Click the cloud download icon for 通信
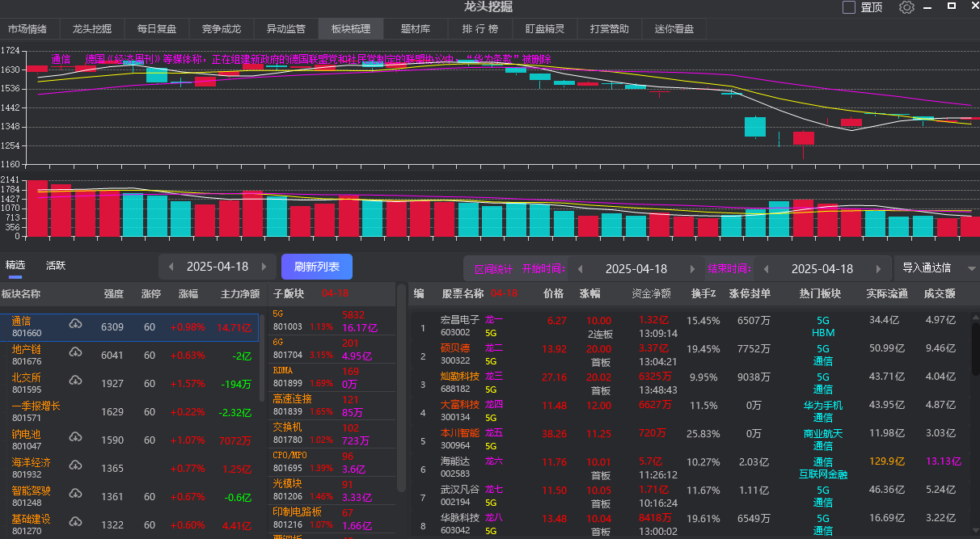This screenshot has width=980, height=539. point(75,325)
